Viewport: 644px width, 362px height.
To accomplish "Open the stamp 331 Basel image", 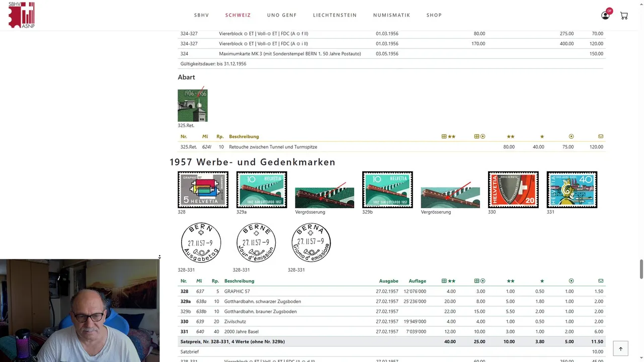I will 572,190.
